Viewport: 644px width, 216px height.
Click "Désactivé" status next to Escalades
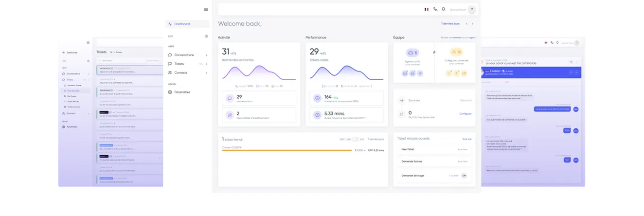pos(465,101)
